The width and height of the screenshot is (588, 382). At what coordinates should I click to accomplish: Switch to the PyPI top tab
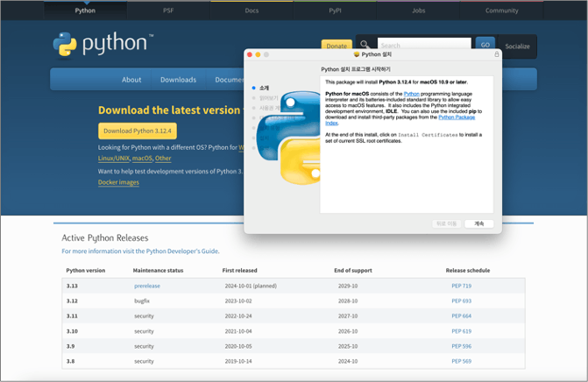(x=335, y=11)
